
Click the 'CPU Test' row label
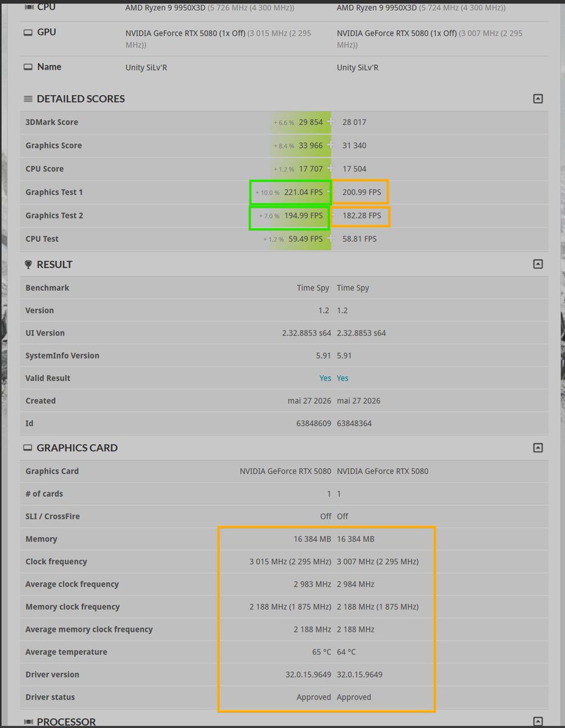click(42, 239)
